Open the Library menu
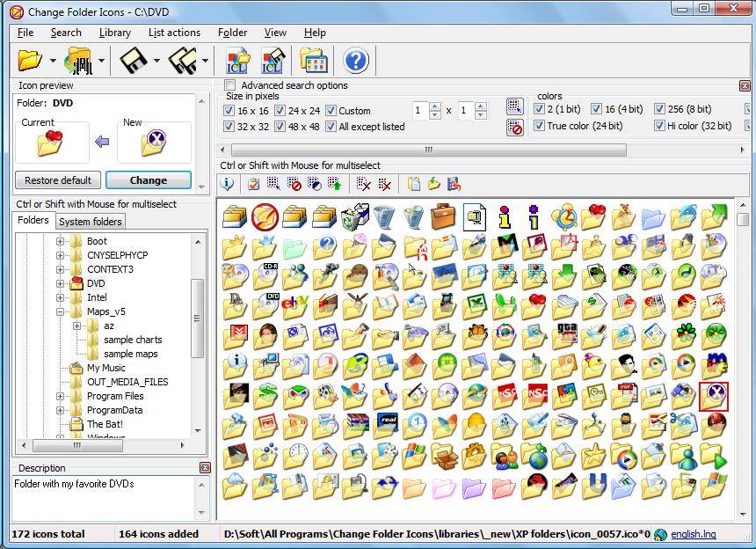The width and height of the screenshot is (756, 549). coord(114,33)
